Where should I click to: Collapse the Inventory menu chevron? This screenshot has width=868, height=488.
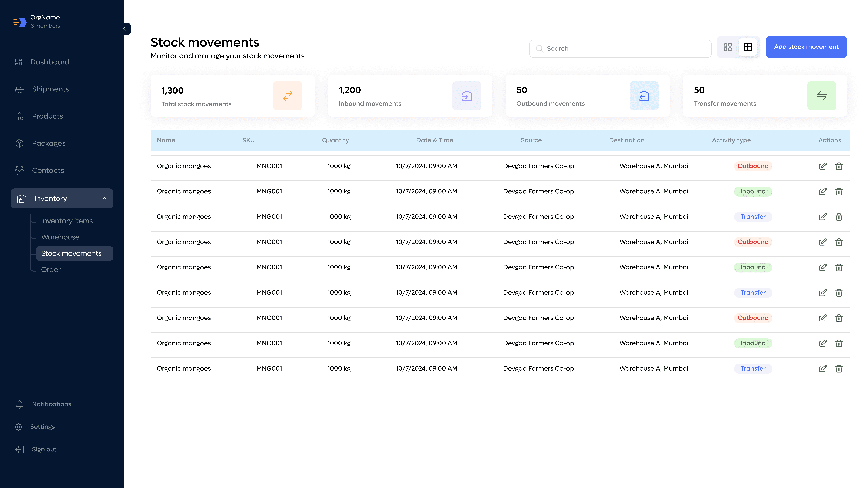104,198
